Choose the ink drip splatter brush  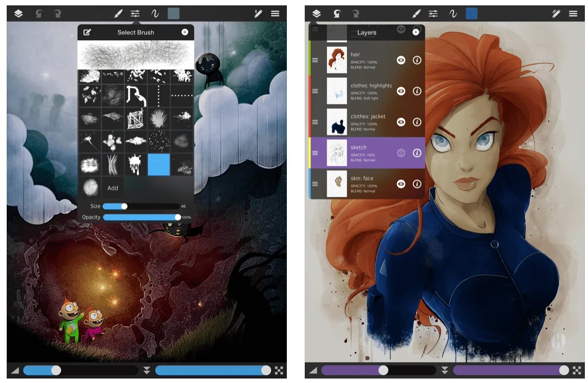(136, 165)
